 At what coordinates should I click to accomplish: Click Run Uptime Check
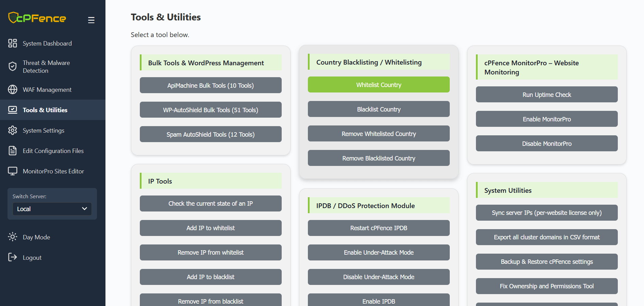pos(547,95)
